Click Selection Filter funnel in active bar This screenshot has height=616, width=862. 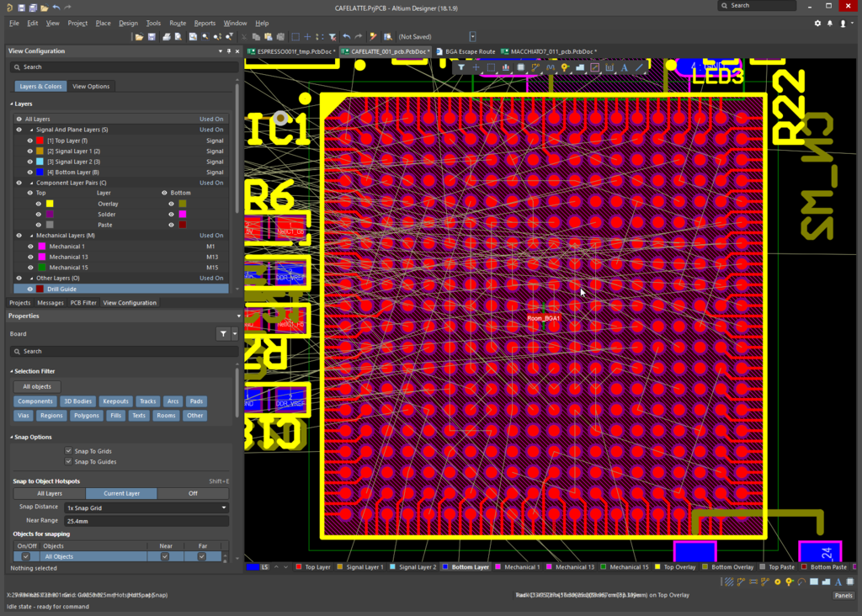461,67
